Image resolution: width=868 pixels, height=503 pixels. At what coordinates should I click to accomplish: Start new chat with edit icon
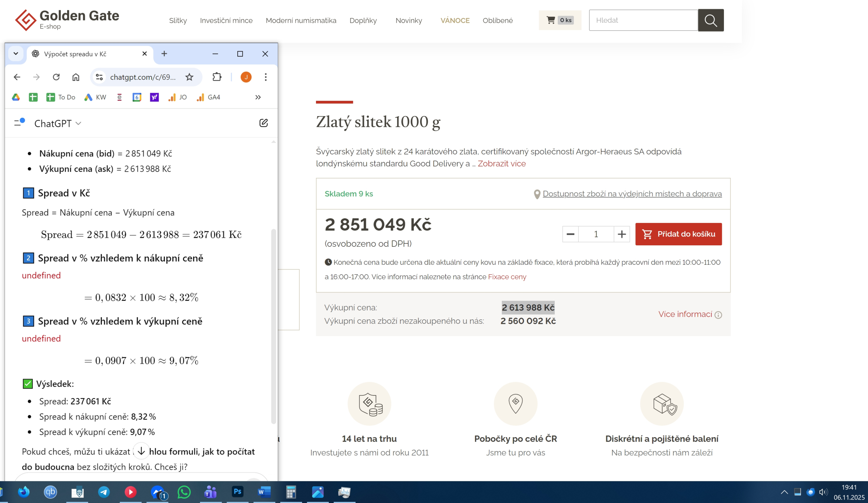[x=263, y=123]
